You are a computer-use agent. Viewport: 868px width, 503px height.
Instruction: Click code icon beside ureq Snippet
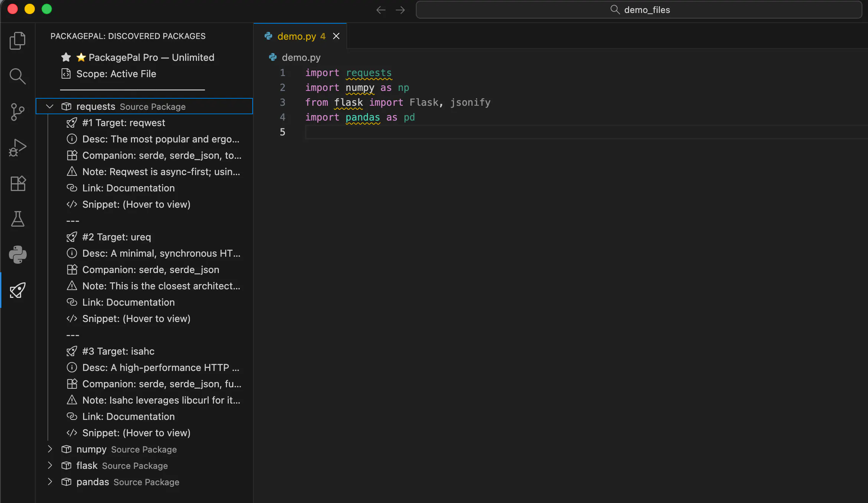click(72, 319)
